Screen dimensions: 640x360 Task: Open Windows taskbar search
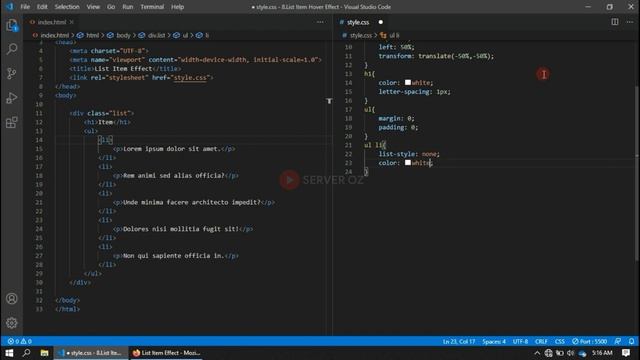click(27, 353)
